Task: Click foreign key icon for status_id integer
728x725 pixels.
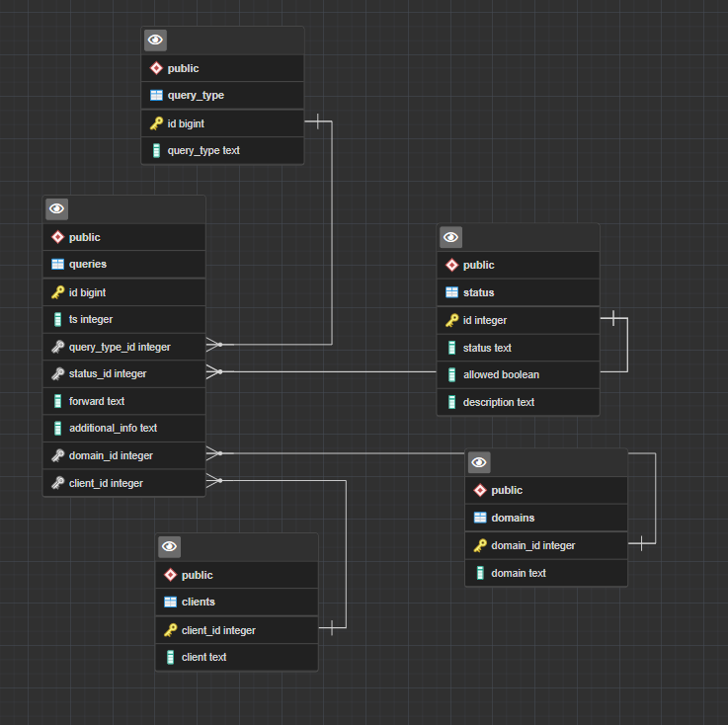Action: 57,373
